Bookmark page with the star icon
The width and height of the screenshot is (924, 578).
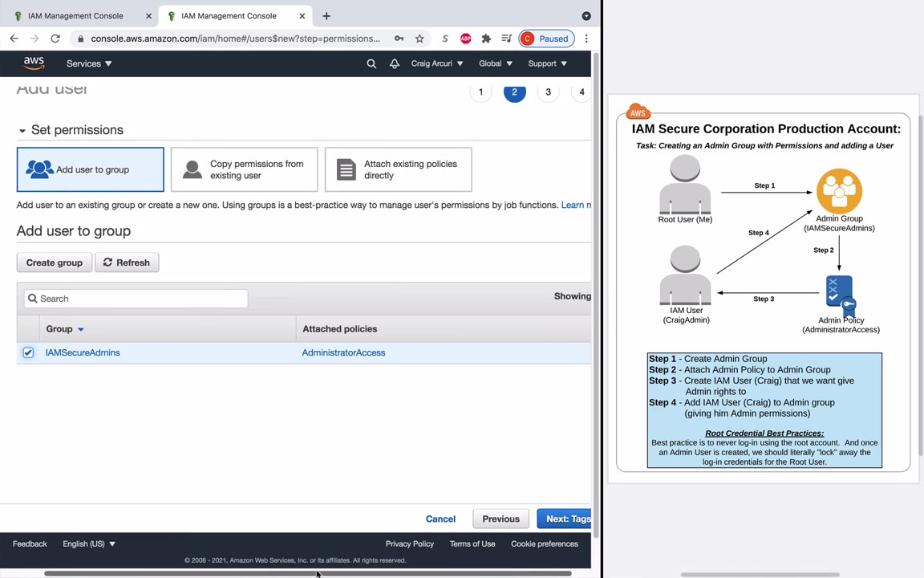pyautogui.click(x=419, y=39)
